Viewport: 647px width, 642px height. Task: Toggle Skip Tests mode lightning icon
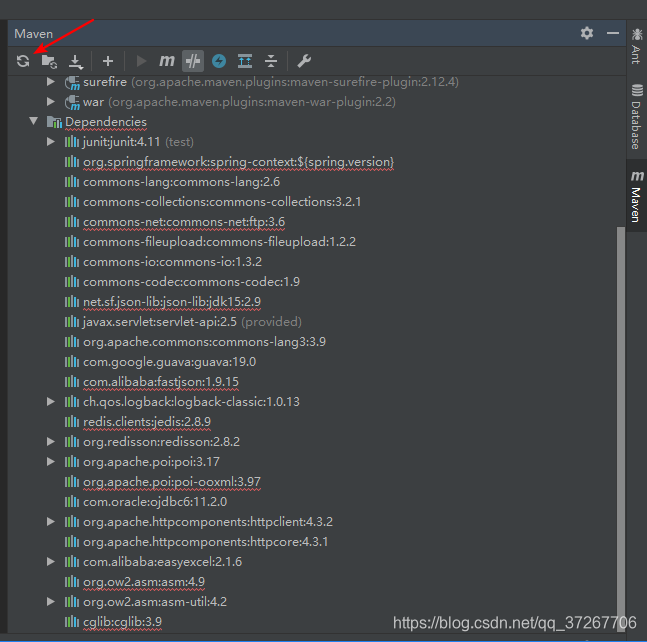pyautogui.click(x=219, y=61)
